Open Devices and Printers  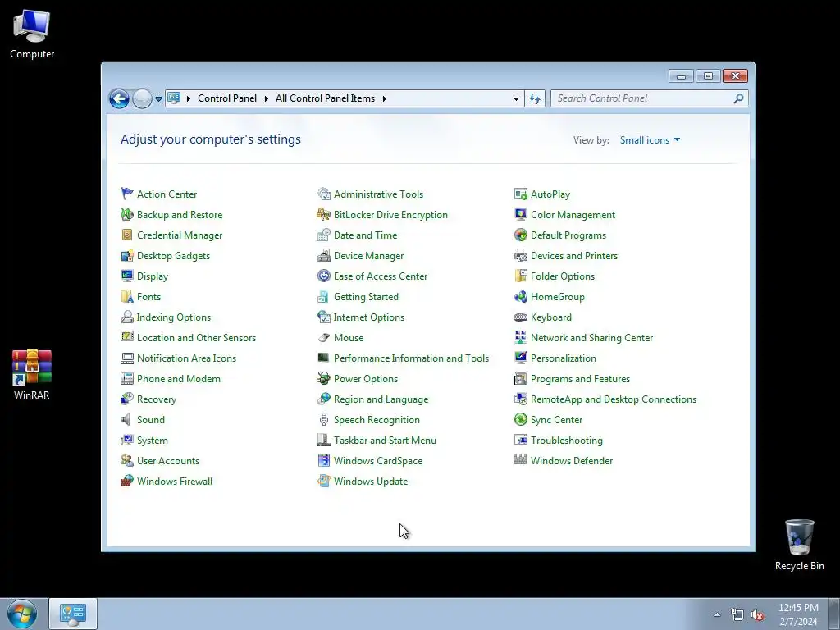click(x=573, y=256)
